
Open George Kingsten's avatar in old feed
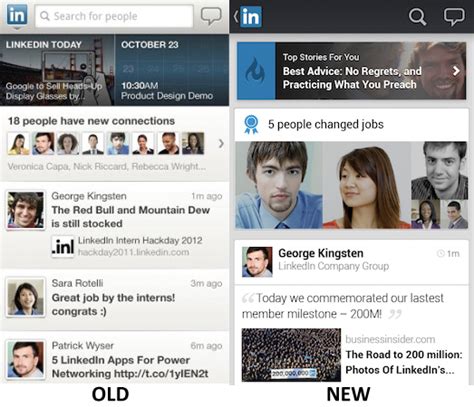pos(26,210)
